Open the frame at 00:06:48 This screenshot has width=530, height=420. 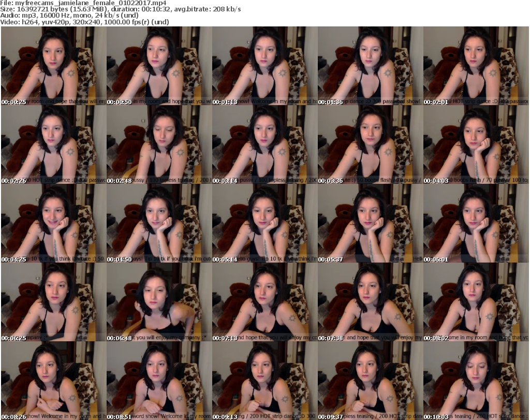(x=159, y=302)
